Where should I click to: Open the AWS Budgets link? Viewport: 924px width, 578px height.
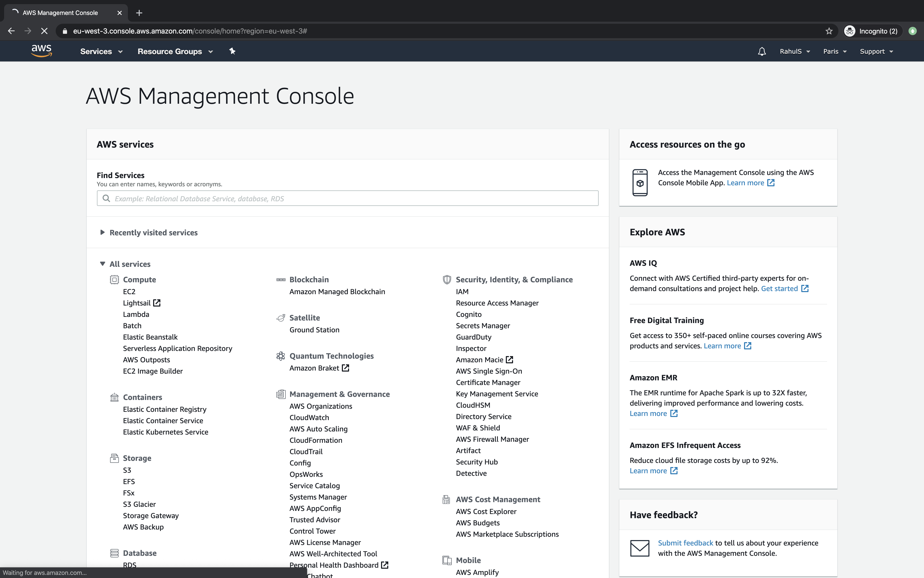pos(477,523)
